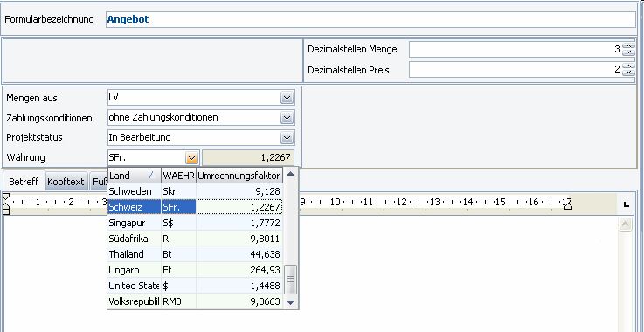
Task: Click the 1,4488 conversion factor cell
Action: [x=239, y=286]
